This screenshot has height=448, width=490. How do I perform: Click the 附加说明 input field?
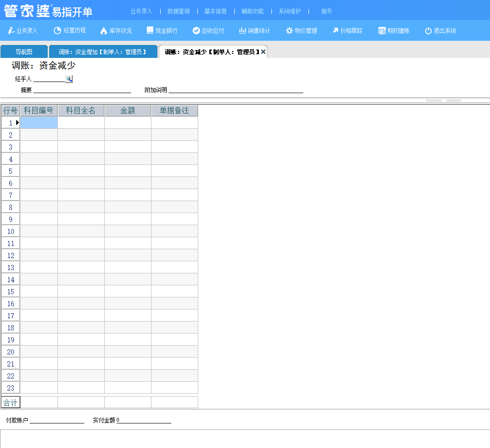tap(236, 90)
